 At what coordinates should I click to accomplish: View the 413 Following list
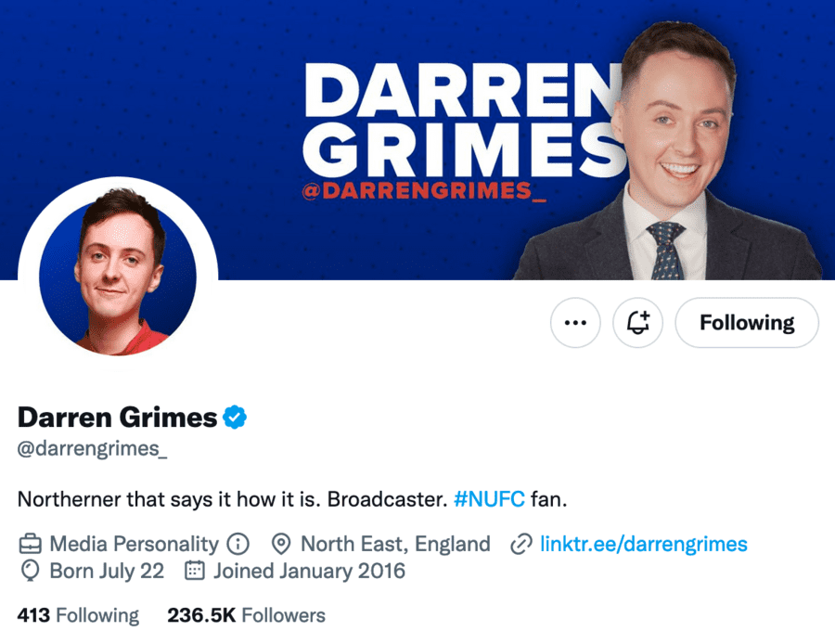point(78,615)
